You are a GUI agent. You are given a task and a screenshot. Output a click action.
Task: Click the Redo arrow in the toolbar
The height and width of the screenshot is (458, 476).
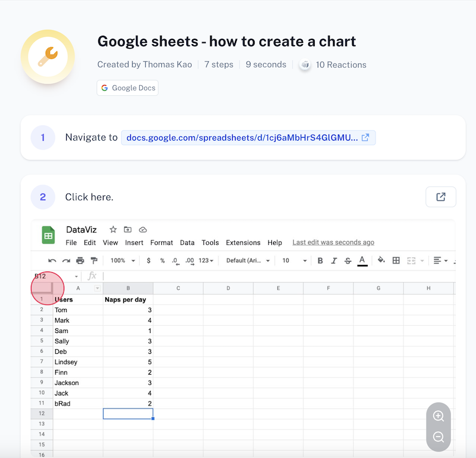tap(66, 261)
